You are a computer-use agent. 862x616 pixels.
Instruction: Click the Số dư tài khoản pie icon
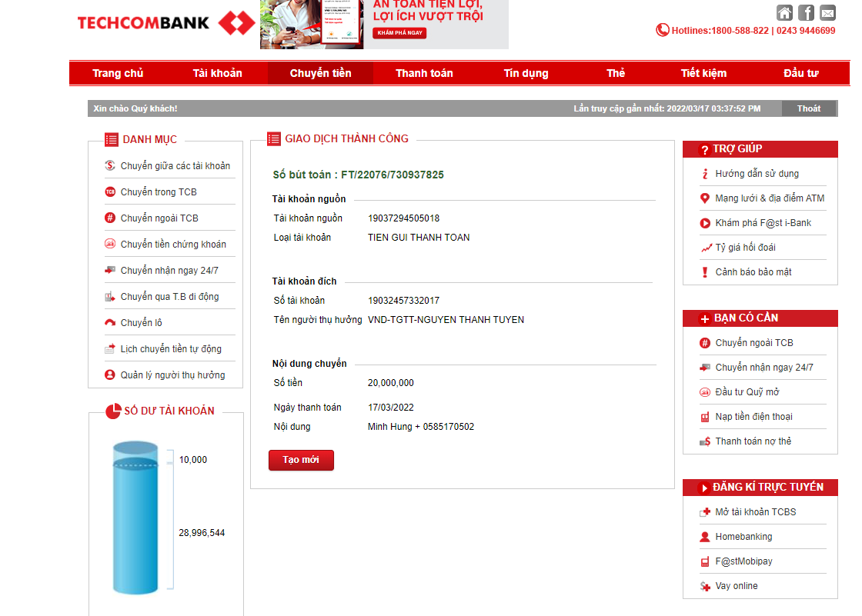(113, 411)
